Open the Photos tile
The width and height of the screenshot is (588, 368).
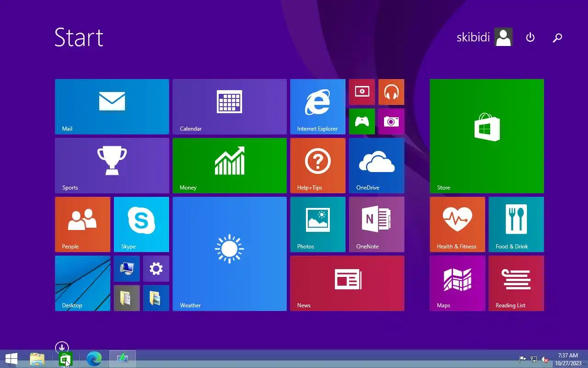[318, 224]
